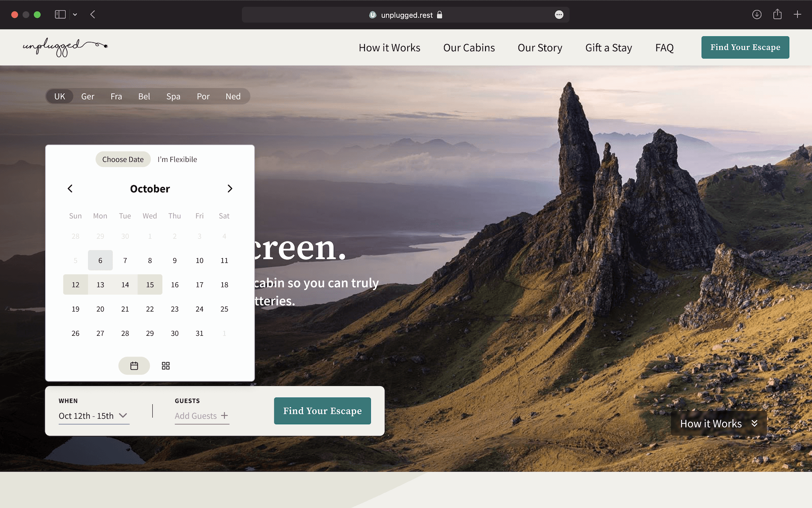This screenshot has height=508, width=812.
Task: Click Find Your Escape in the booking bar
Action: click(x=322, y=411)
